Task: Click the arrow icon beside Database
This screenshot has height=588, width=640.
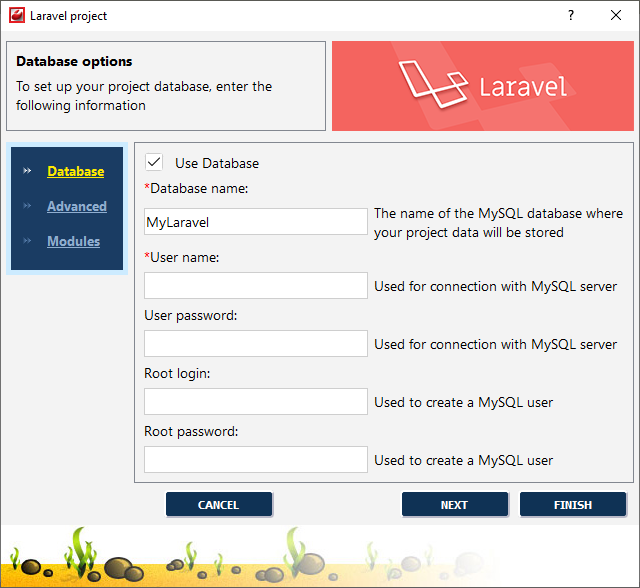Action: pos(27,171)
